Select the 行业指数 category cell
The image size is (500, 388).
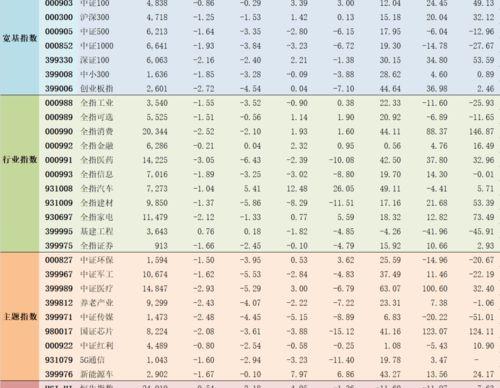[20, 160]
